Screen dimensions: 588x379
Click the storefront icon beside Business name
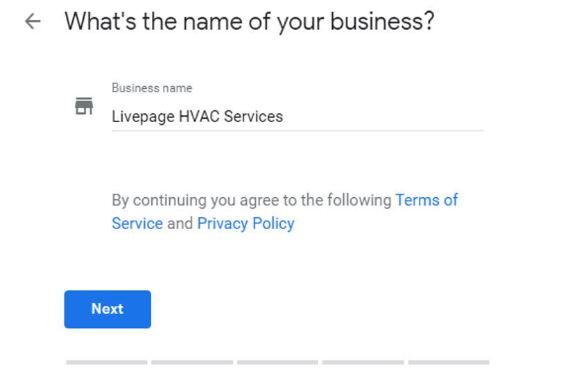click(x=84, y=106)
